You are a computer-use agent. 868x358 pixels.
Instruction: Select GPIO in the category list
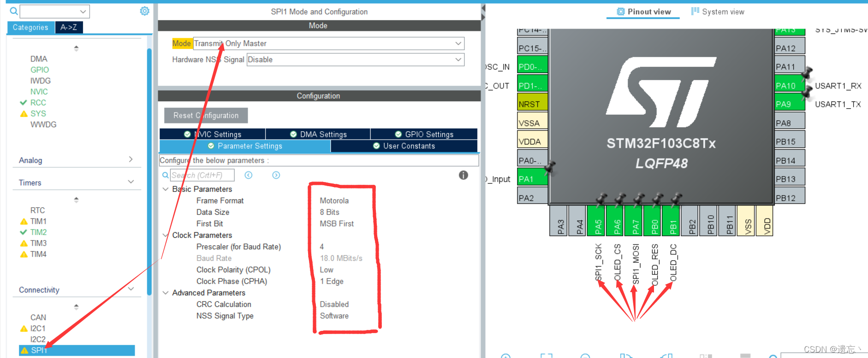(40, 70)
